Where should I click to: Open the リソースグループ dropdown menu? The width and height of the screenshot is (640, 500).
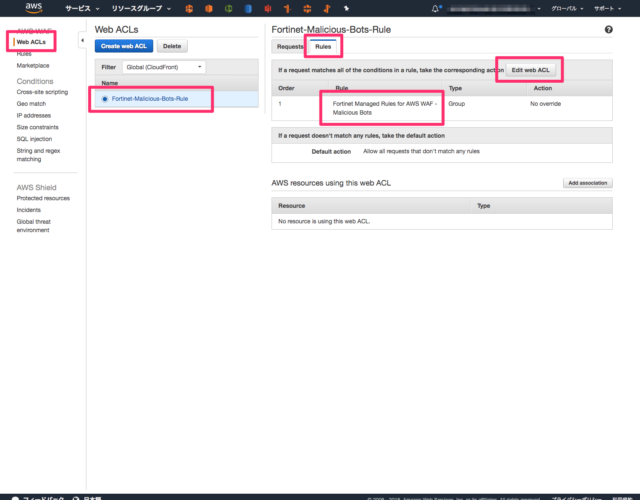click(x=141, y=8)
